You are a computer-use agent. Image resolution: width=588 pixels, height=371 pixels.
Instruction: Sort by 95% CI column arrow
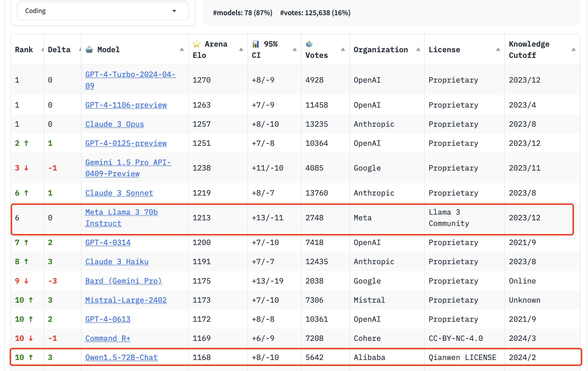295,49
